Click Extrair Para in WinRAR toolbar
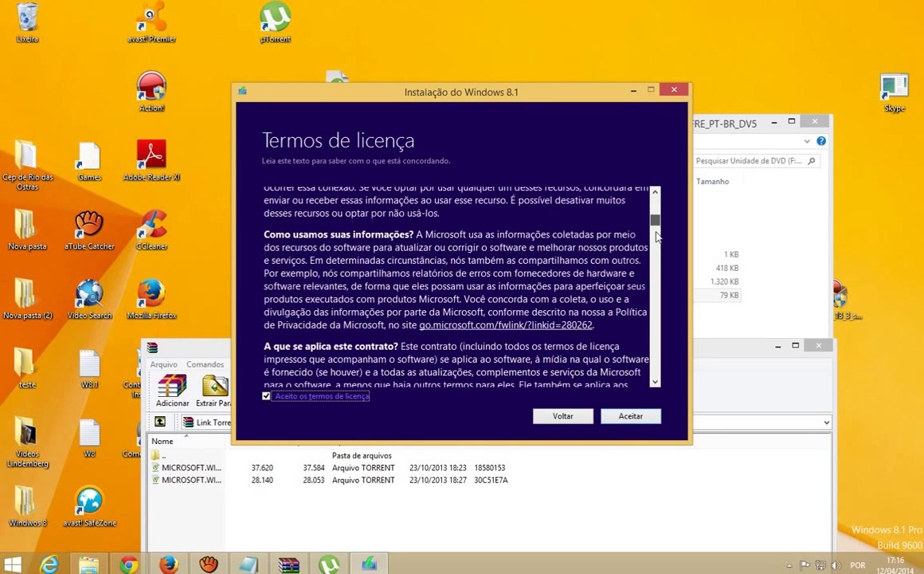The image size is (924, 574). click(x=213, y=391)
